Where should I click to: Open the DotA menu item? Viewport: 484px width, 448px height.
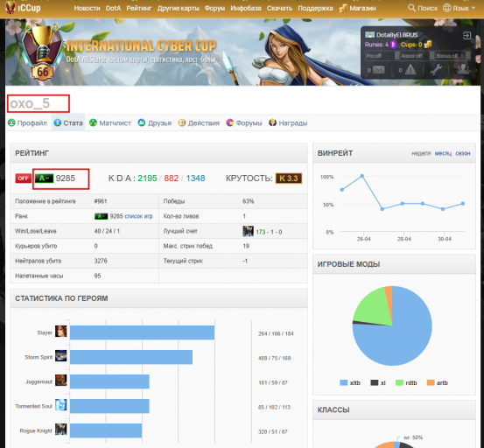pyautogui.click(x=113, y=9)
